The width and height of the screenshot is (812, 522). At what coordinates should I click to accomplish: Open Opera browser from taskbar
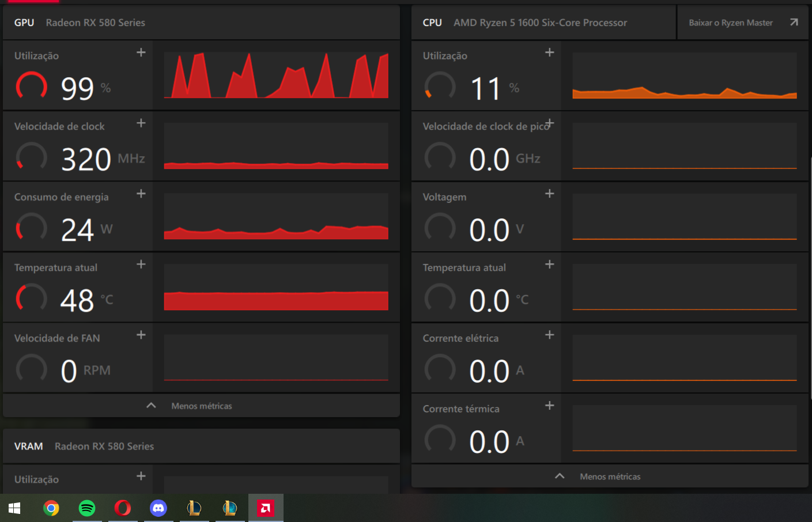[x=123, y=508]
